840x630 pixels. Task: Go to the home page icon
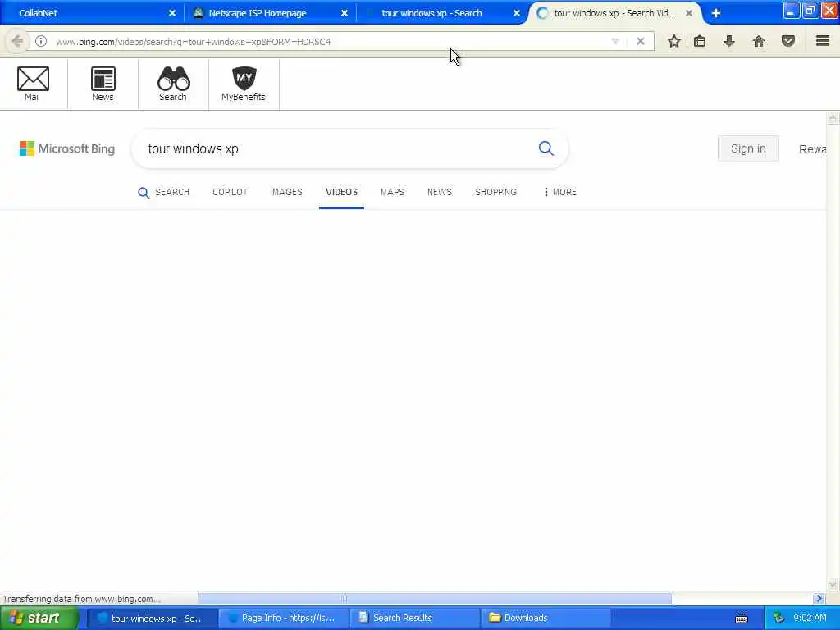click(759, 41)
